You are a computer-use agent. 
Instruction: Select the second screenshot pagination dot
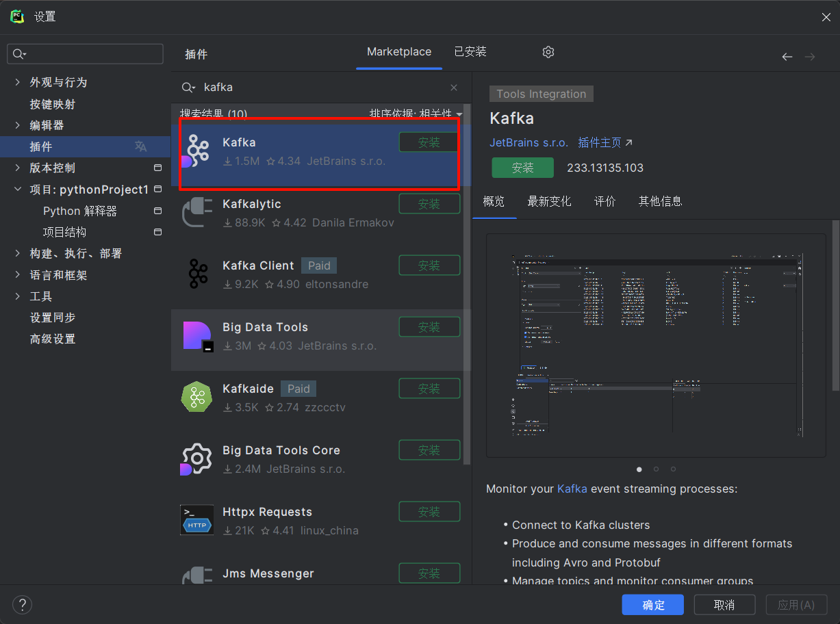point(657,469)
